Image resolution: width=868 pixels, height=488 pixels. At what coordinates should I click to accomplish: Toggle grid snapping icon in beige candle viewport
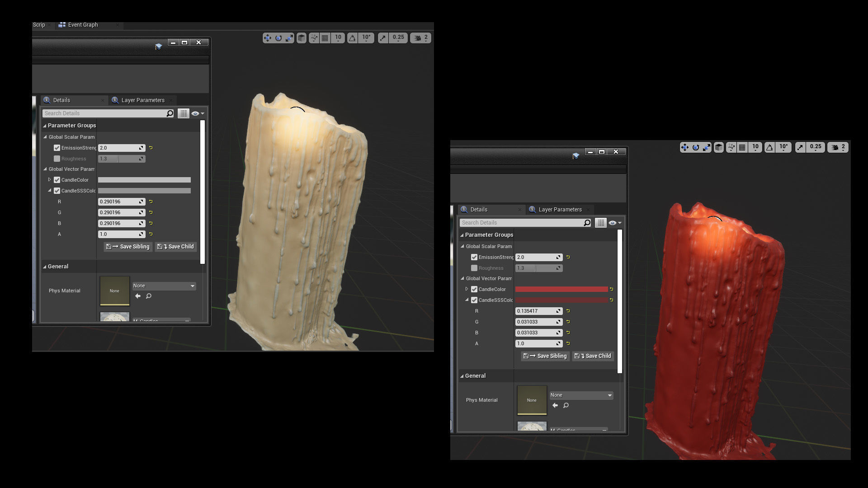click(325, 38)
